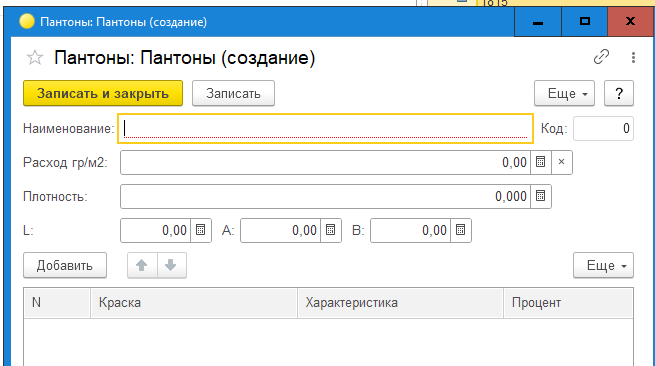Click the Характеристика column header

point(400,302)
